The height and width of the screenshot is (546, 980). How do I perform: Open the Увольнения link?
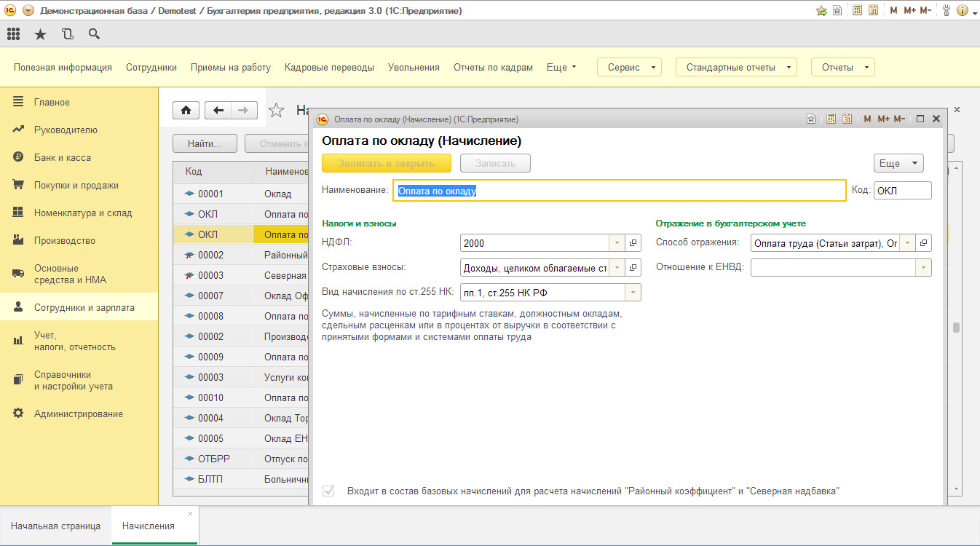pyautogui.click(x=414, y=67)
